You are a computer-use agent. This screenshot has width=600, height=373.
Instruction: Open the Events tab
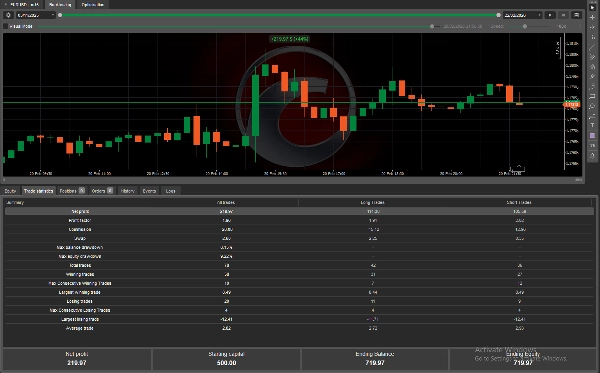point(149,191)
